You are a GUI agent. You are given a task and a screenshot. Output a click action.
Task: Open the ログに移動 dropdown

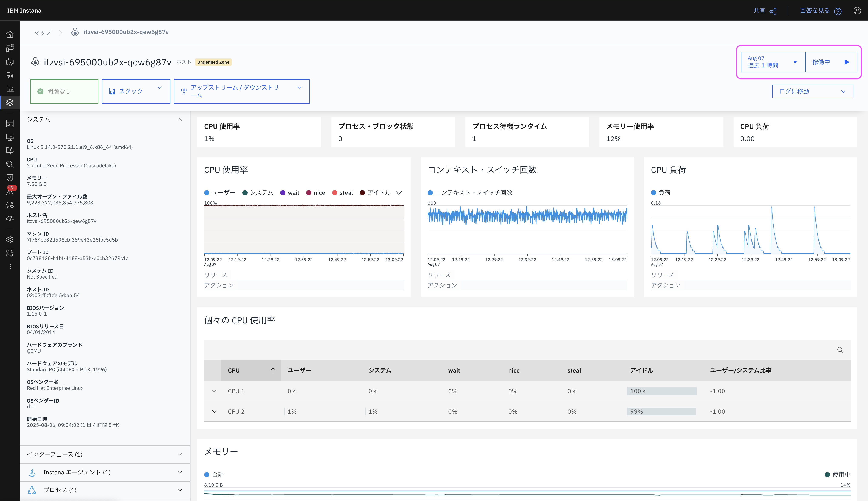click(812, 91)
